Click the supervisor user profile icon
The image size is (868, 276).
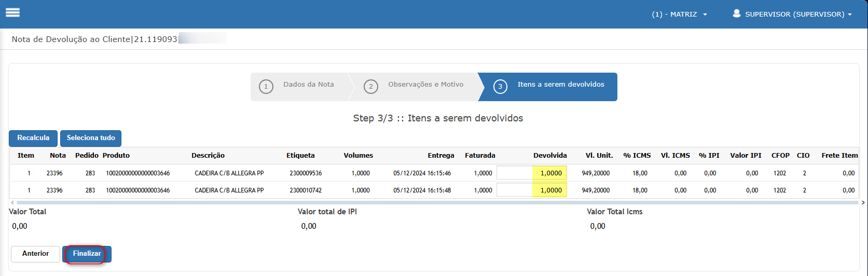pyautogui.click(x=736, y=14)
